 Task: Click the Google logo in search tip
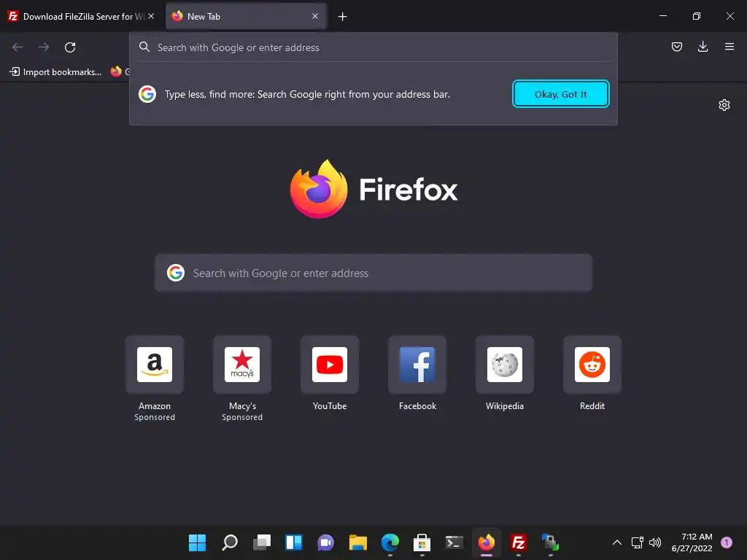[x=147, y=94]
